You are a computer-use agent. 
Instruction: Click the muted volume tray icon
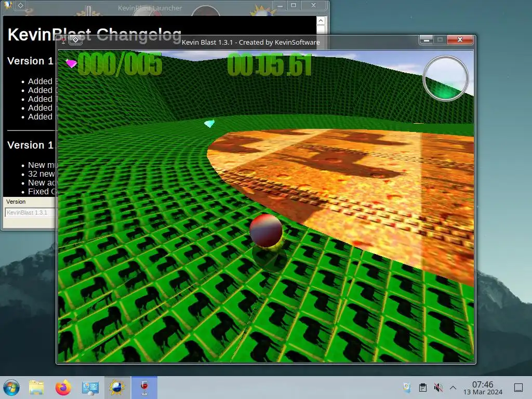[438, 388]
